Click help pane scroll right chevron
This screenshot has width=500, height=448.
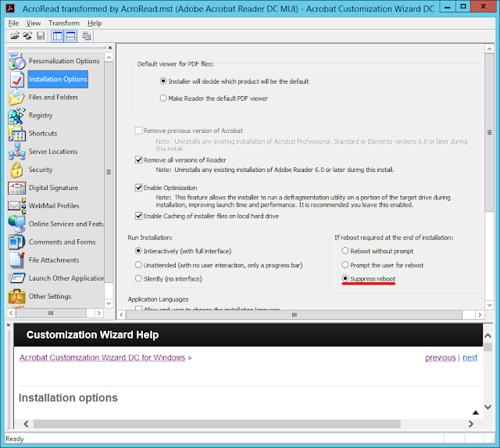(470, 424)
